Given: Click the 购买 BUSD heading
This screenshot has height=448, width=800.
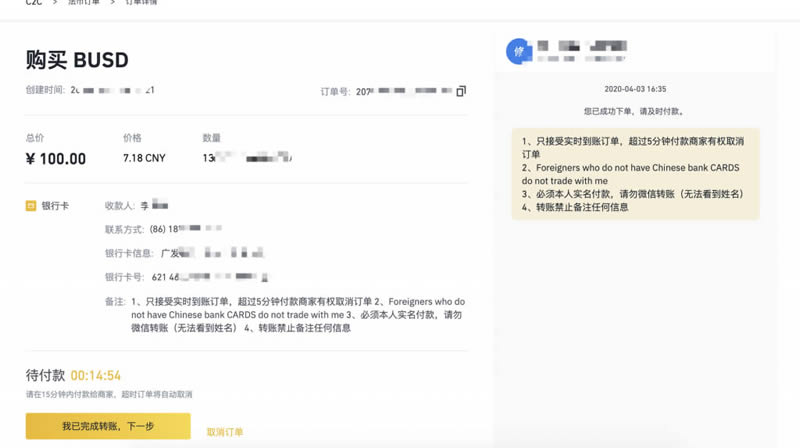Looking at the screenshot, I should (x=77, y=60).
